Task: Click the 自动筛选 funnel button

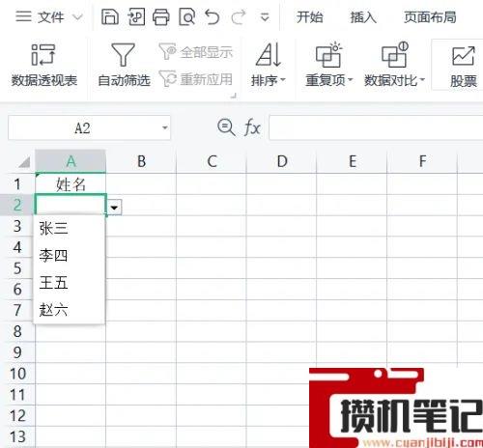Action: pos(124,65)
